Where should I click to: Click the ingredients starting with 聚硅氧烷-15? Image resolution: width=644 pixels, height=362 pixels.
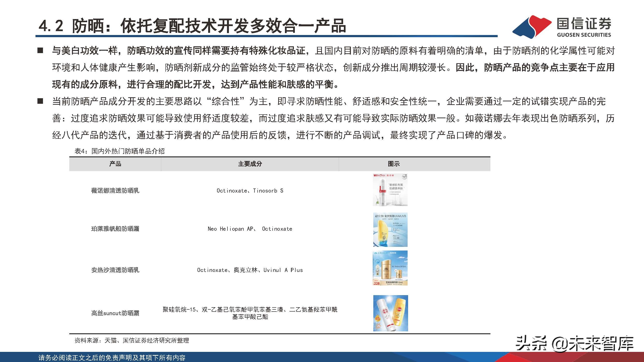(x=250, y=313)
